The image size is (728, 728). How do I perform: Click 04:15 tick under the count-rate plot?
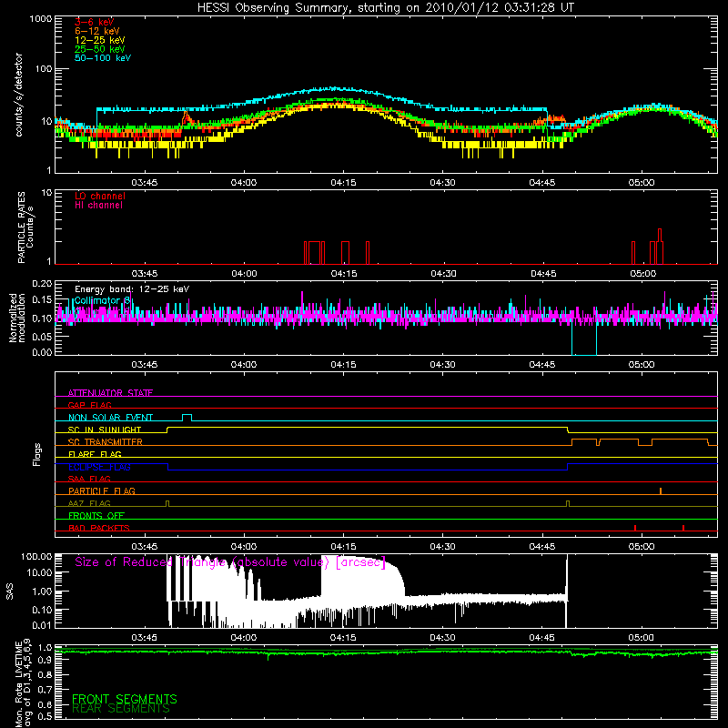point(343,183)
